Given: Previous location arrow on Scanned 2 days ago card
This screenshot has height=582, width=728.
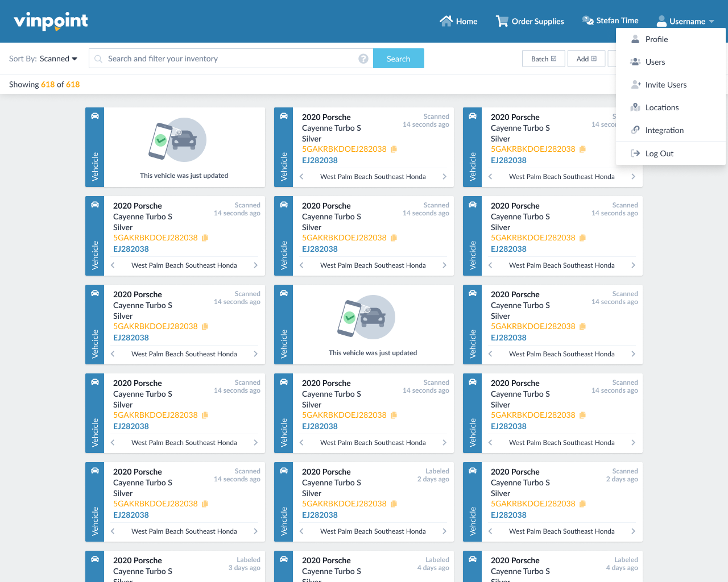Looking at the screenshot, I should click(490, 531).
